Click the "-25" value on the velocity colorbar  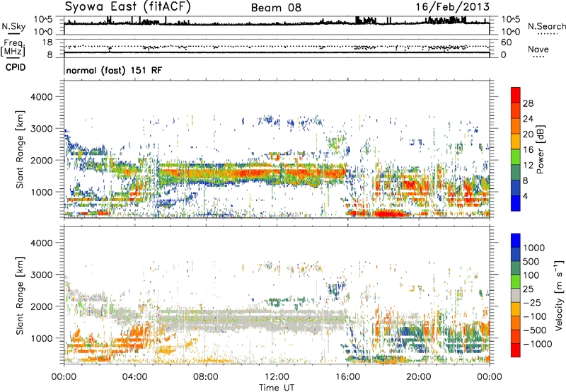click(x=532, y=303)
